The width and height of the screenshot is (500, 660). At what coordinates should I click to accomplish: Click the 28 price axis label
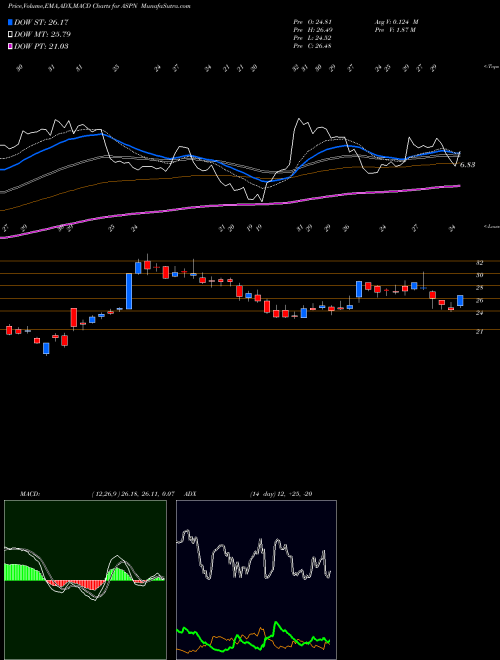(479, 288)
